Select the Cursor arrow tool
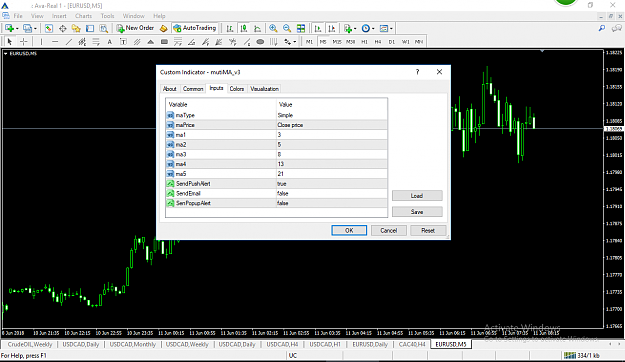 pos(10,41)
